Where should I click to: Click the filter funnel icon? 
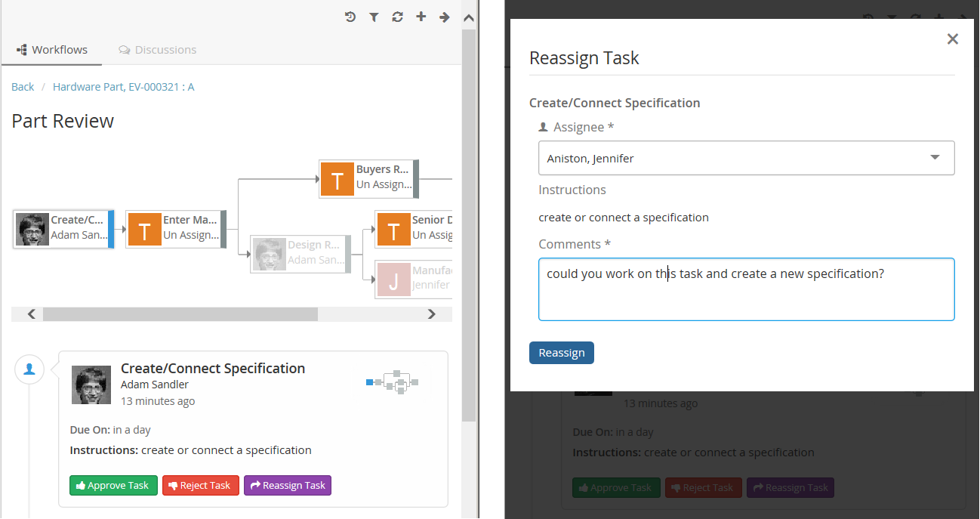374,17
